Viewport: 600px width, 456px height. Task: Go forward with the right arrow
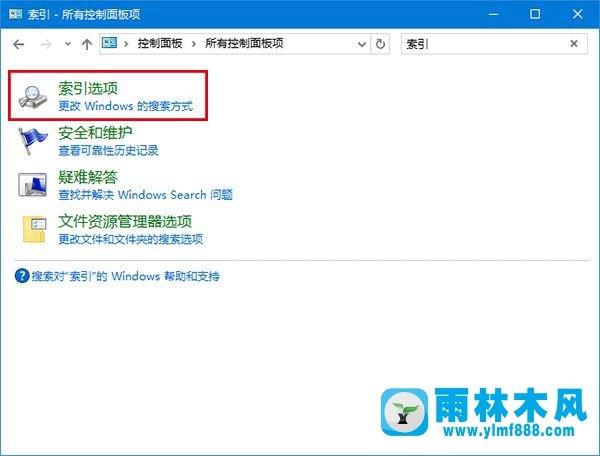46,44
